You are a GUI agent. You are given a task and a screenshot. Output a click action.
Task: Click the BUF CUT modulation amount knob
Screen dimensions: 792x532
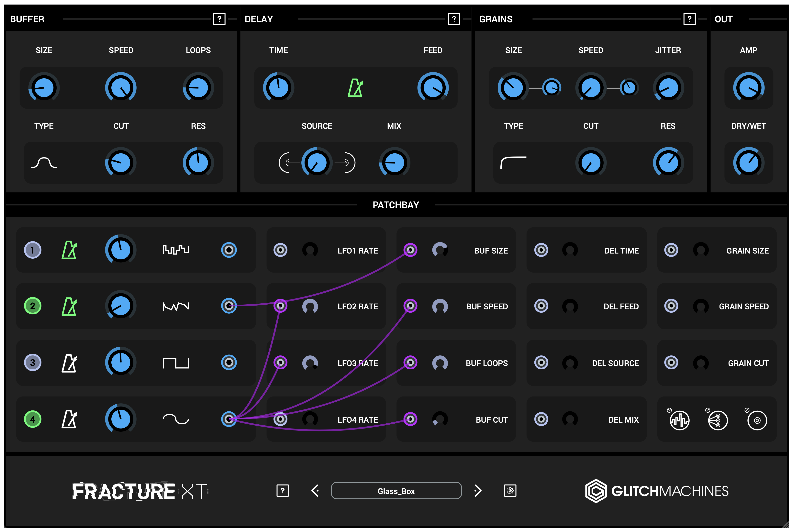coord(440,419)
